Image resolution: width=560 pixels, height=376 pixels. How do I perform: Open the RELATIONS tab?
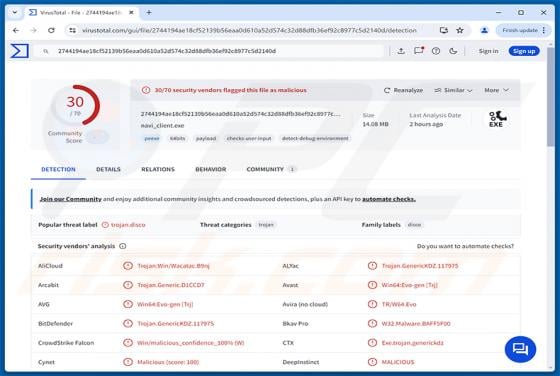click(158, 169)
